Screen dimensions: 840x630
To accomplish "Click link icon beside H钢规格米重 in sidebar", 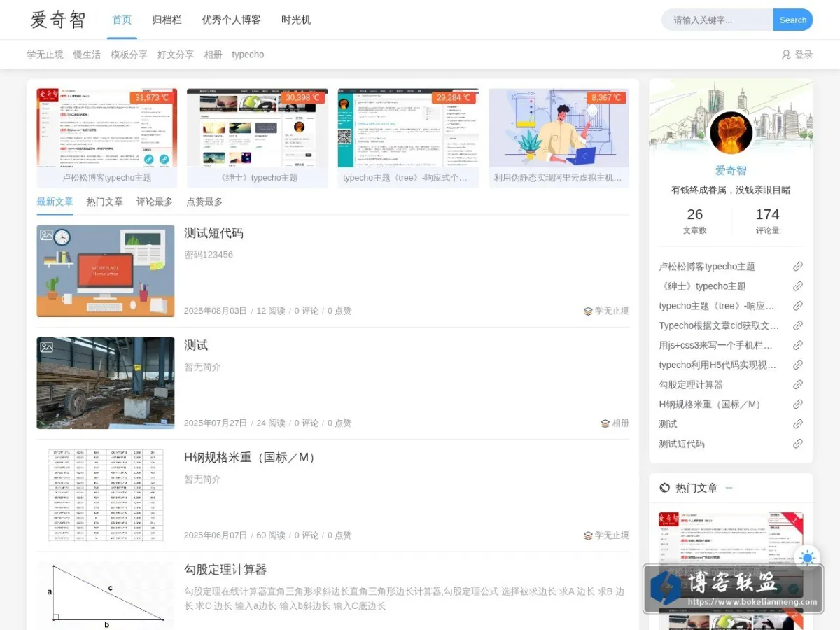I will (x=797, y=404).
